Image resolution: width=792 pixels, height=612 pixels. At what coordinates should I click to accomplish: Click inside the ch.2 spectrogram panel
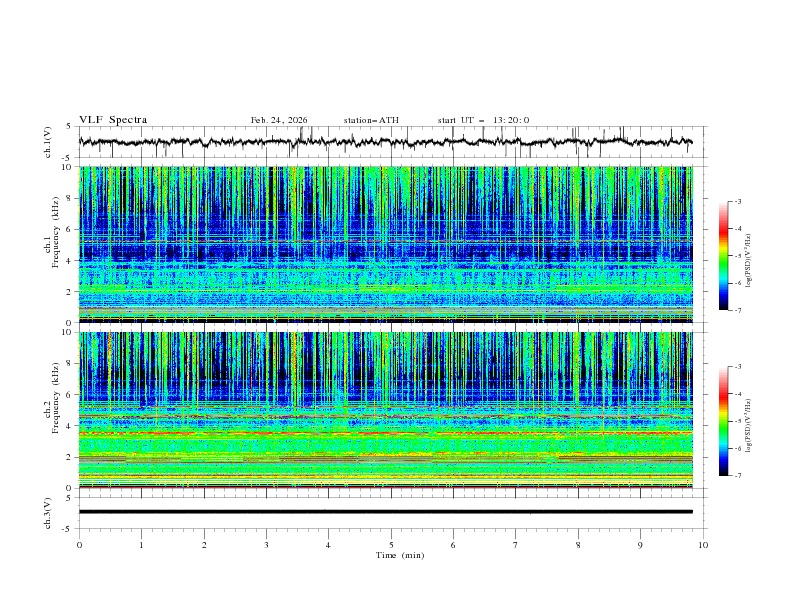(386, 410)
